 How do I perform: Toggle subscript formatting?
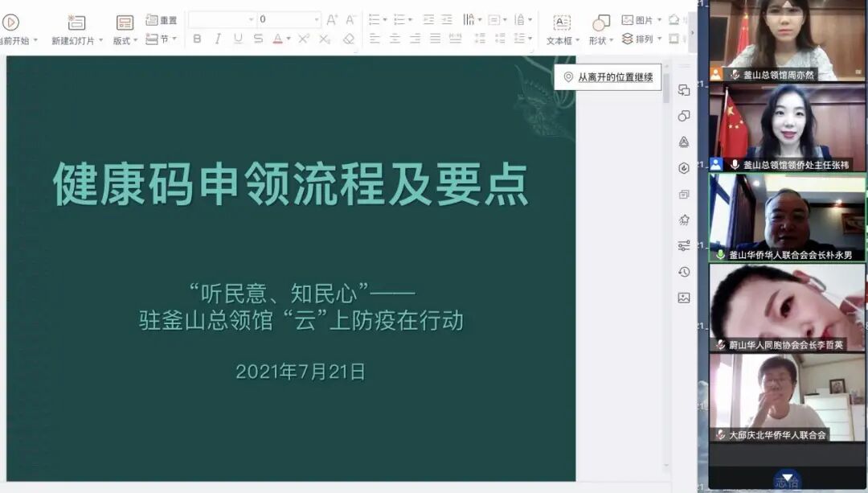(x=325, y=39)
